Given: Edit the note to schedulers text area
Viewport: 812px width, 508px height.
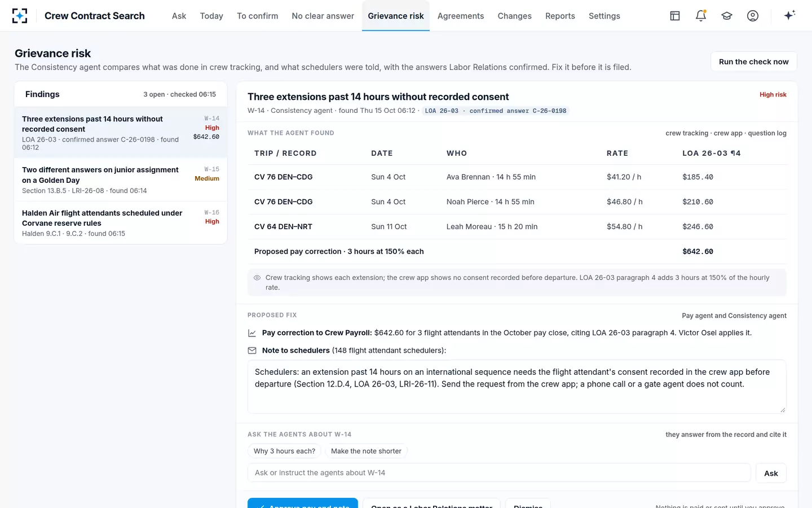Looking at the screenshot, I should [517, 387].
